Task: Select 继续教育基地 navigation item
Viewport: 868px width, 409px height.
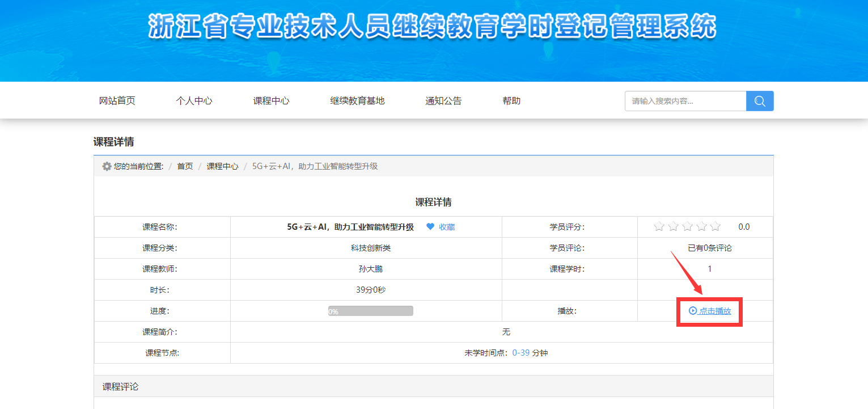Action: click(x=357, y=101)
